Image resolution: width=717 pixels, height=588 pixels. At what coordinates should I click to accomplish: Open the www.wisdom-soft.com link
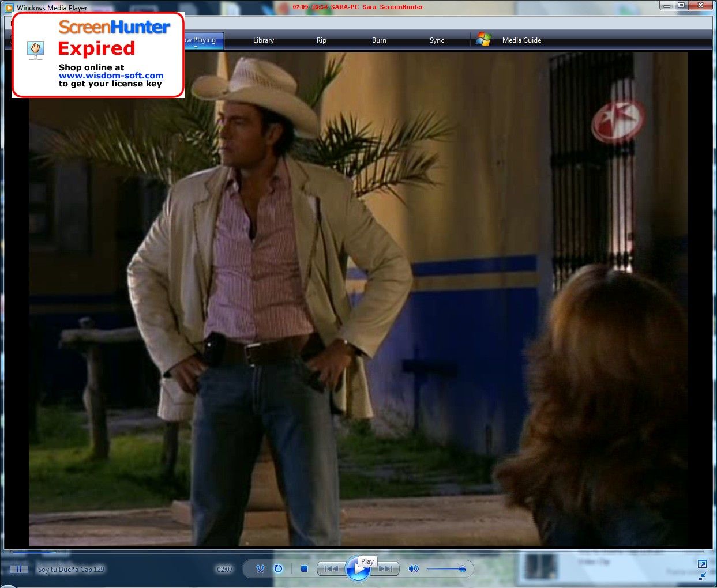point(111,76)
